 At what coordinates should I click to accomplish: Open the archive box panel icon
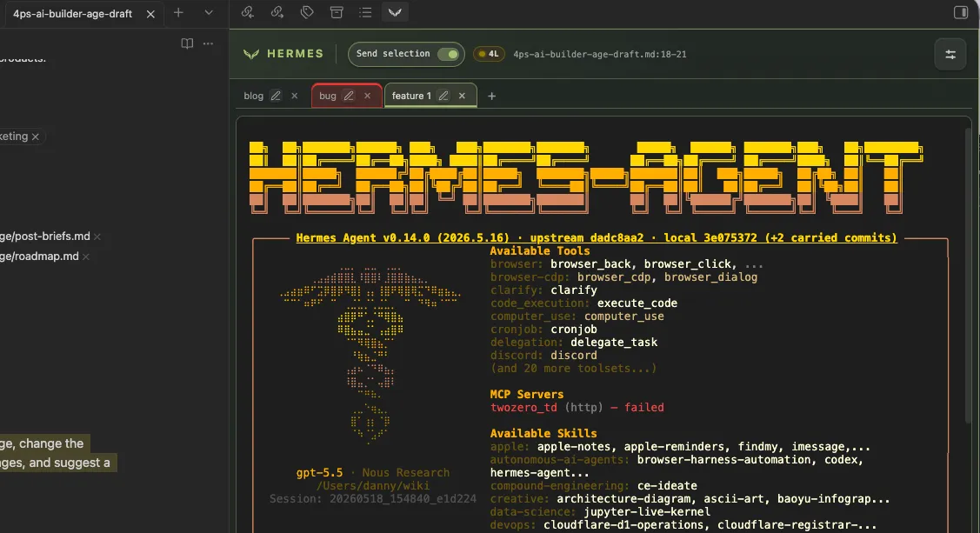337,12
